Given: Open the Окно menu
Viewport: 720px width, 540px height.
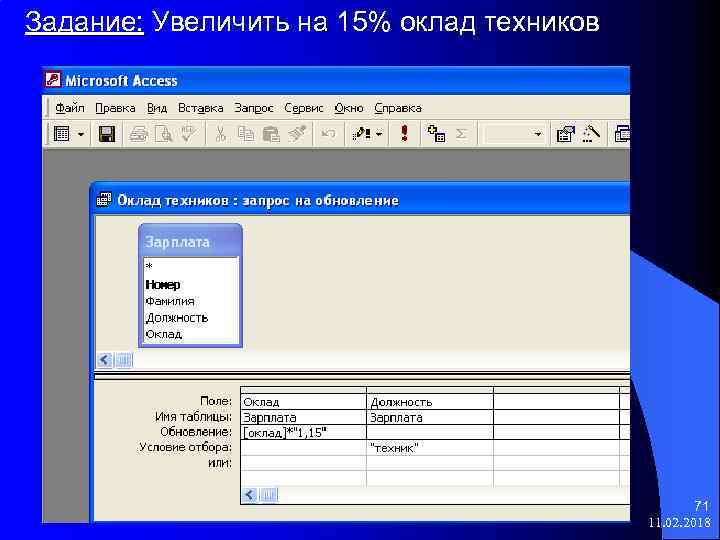Looking at the screenshot, I should 349,108.
